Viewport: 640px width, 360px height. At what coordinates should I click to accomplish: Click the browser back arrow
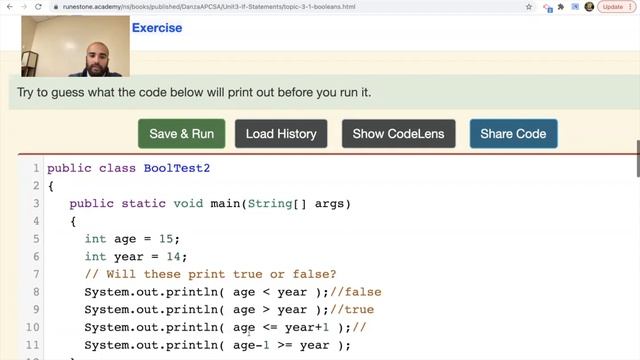click(x=9, y=7)
